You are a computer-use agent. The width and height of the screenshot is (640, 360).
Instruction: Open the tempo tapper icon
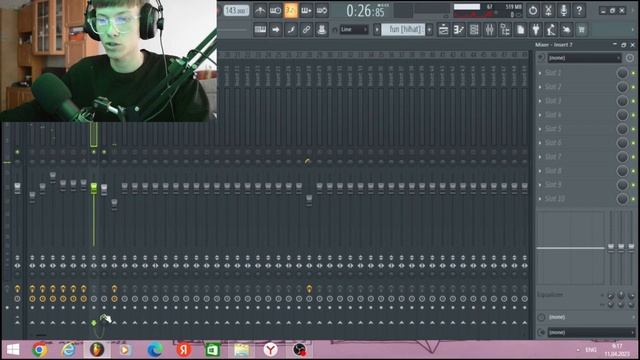(x=551, y=29)
